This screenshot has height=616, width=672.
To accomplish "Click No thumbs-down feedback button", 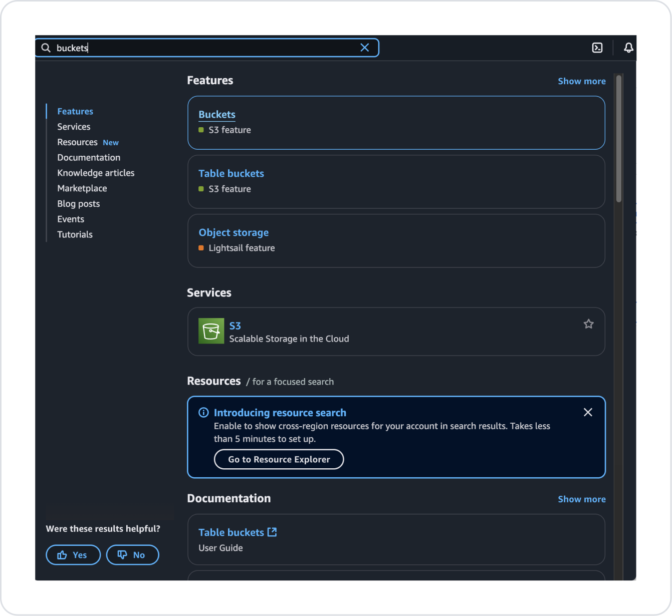I will click(133, 555).
